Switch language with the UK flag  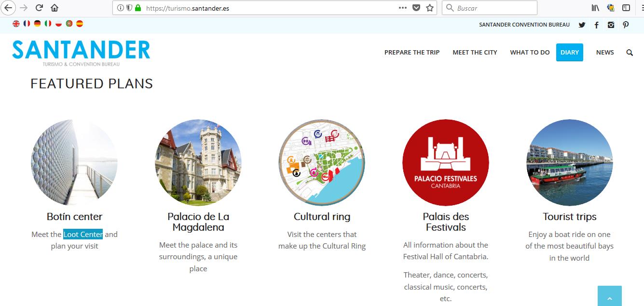pos(16,23)
